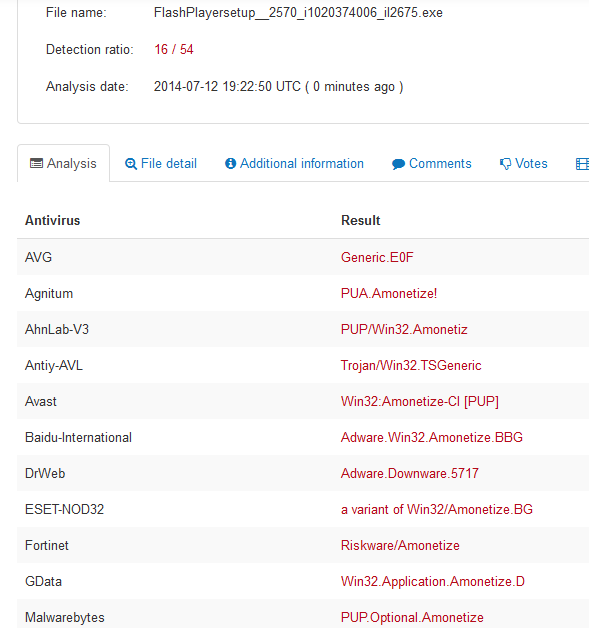The width and height of the screenshot is (589, 628).
Task: Click the analysis date 2014-07-12 value
Action: tap(278, 87)
